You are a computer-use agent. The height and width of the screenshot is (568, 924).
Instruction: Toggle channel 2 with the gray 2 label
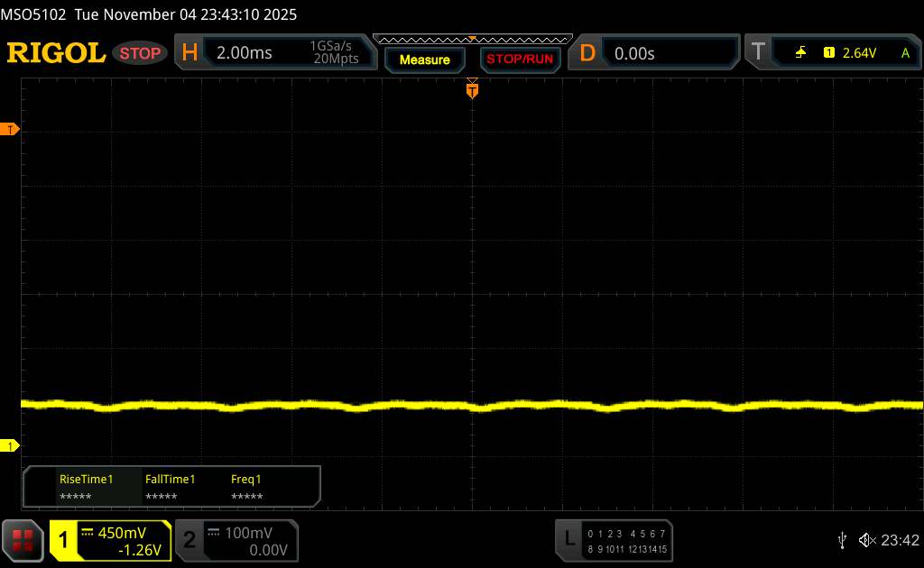[x=189, y=540]
